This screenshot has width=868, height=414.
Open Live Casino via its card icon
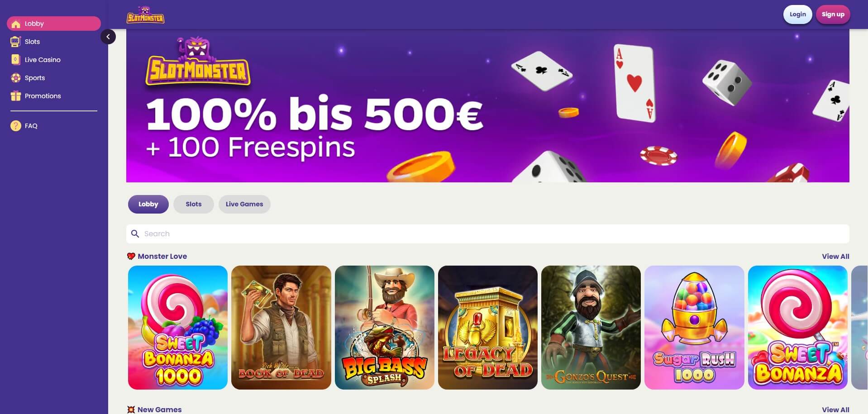coord(16,60)
